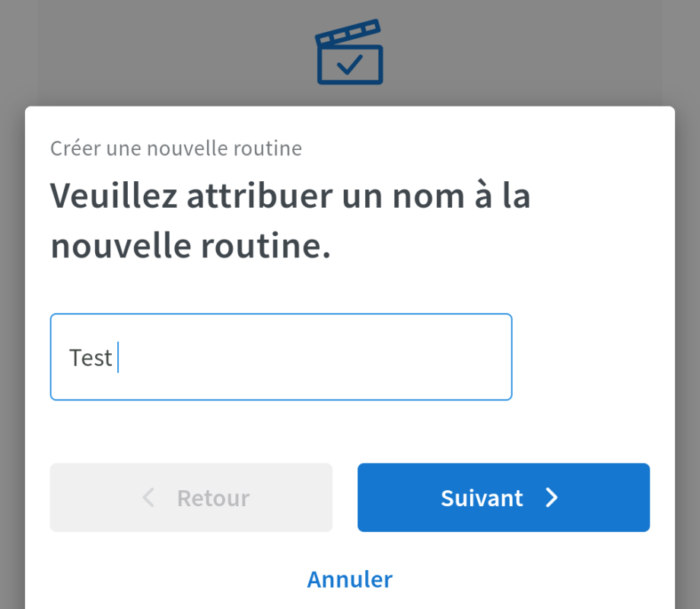Image resolution: width=700 pixels, height=609 pixels.
Task: Click the word "Test" in the field
Action: click(x=91, y=357)
